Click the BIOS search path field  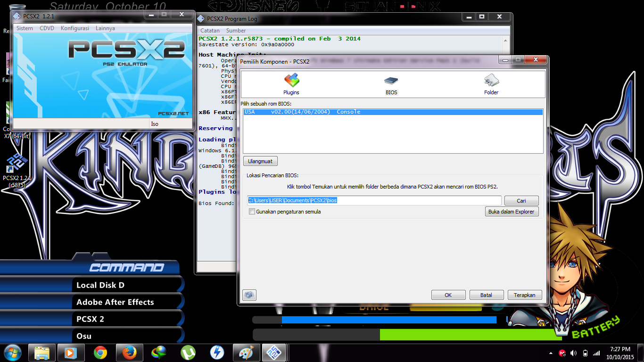pos(374,200)
